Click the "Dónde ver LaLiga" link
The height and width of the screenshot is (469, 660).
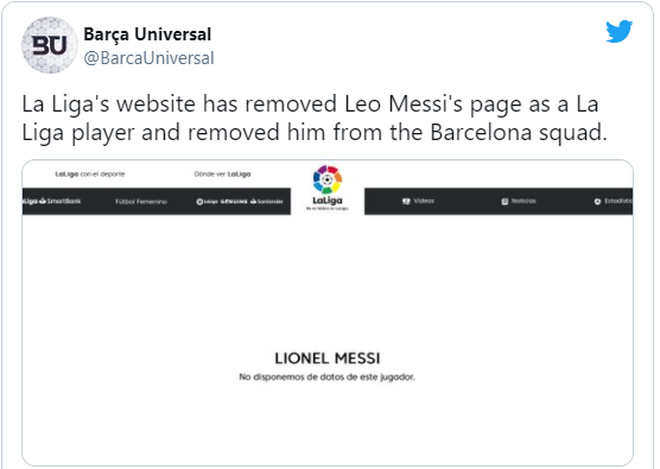223,173
